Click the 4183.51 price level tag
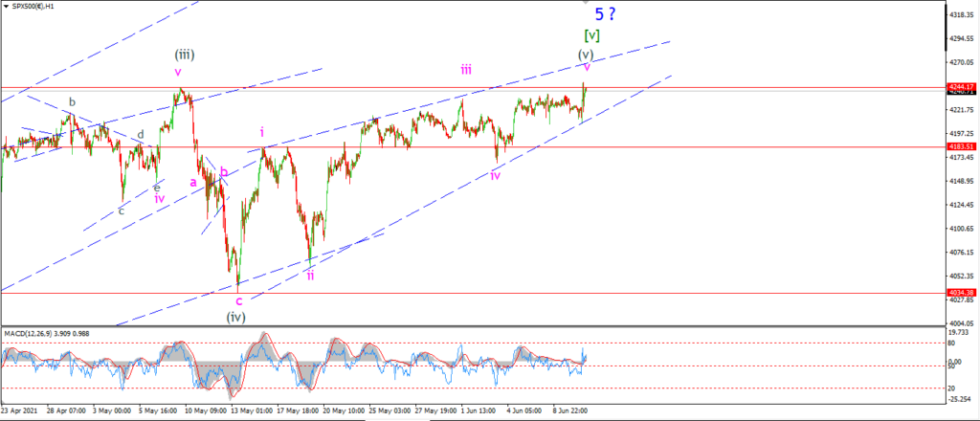 pyautogui.click(x=961, y=146)
